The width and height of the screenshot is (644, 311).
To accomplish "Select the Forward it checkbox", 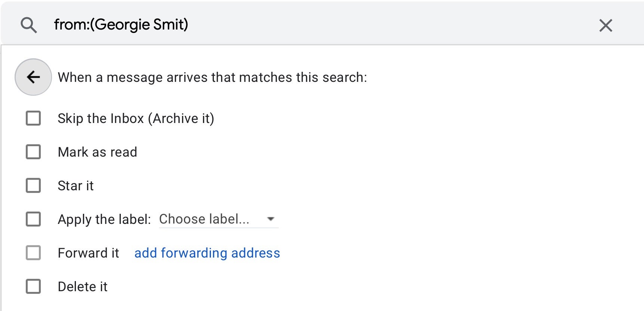I will click(33, 253).
